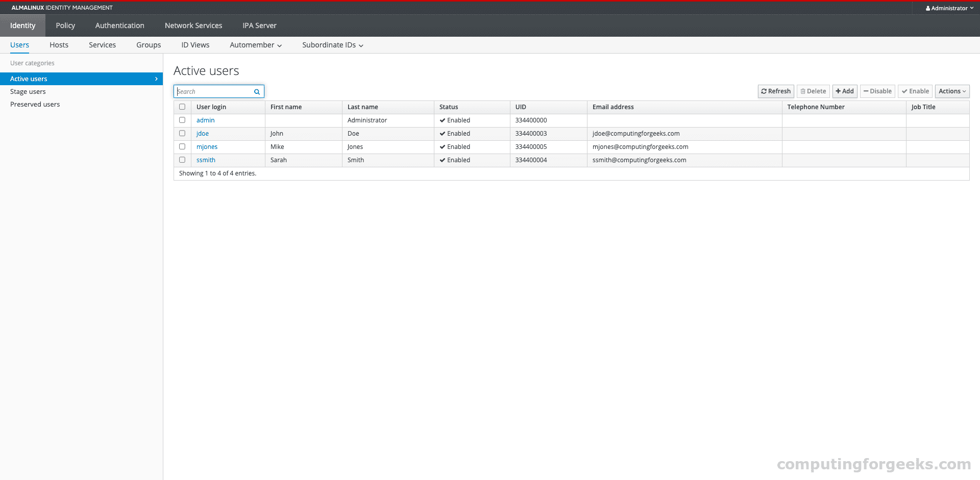Viewport: 980px width, 480px height.
Task: Click the search magnifier icon
Action: point(257,91)
